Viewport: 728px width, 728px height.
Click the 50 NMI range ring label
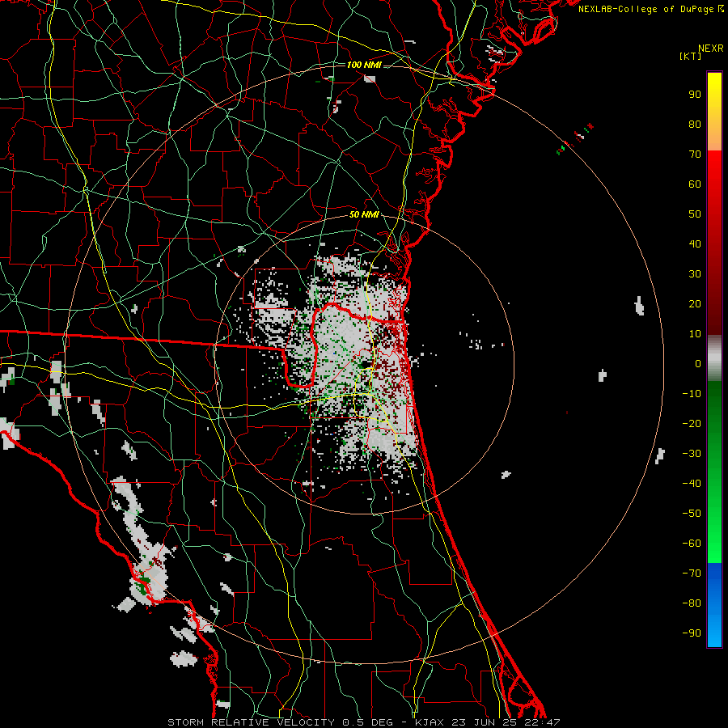coord(364,214)
